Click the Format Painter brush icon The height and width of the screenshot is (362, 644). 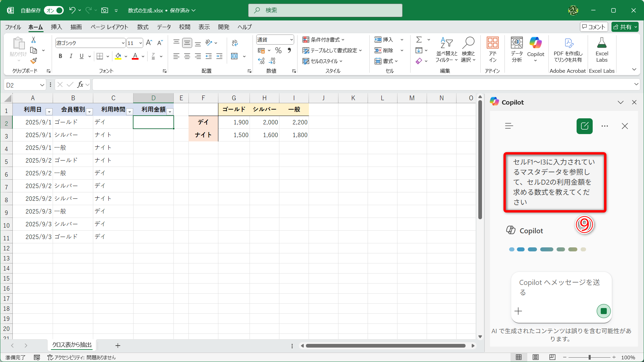[34, 61]
